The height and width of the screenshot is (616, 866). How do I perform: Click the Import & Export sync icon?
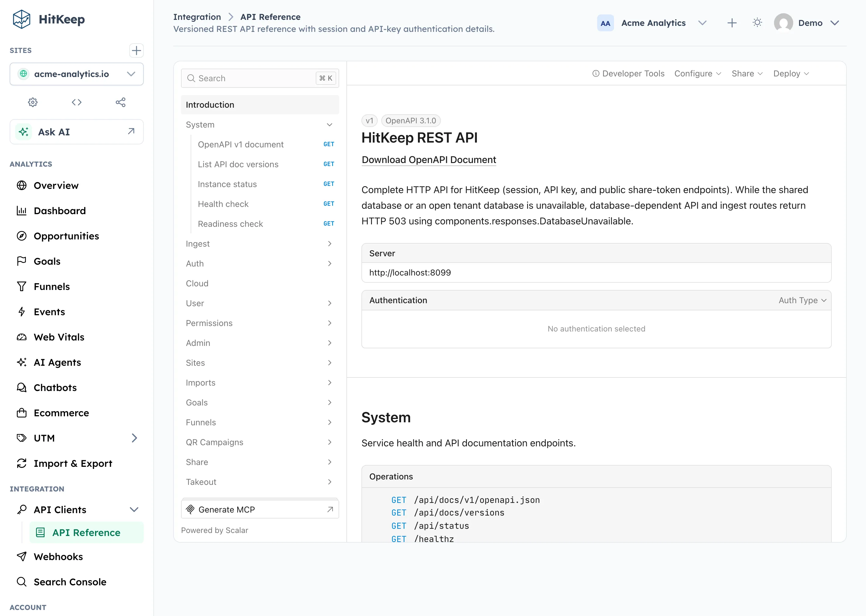click(x=22, y=464)
